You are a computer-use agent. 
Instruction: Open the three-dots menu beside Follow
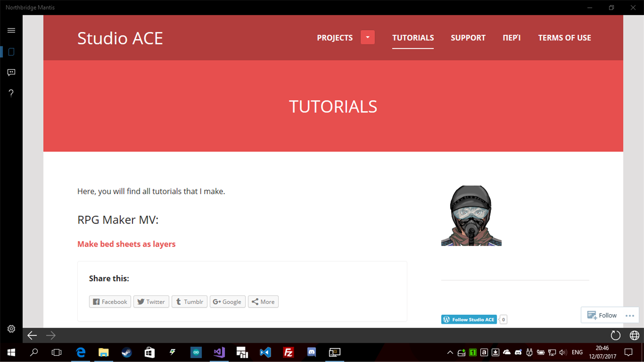(x=630, y=316)
